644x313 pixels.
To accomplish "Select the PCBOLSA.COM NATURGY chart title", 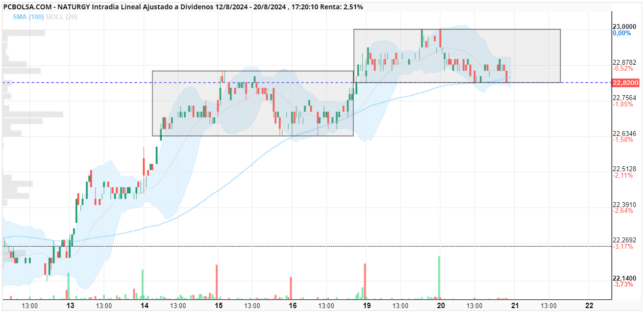I will [183, 7].
